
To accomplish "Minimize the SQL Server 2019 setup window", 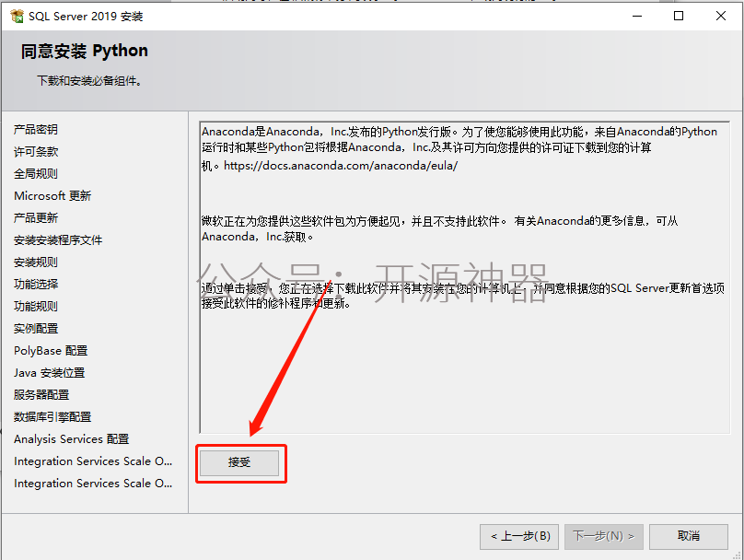I will click(637, 17).
